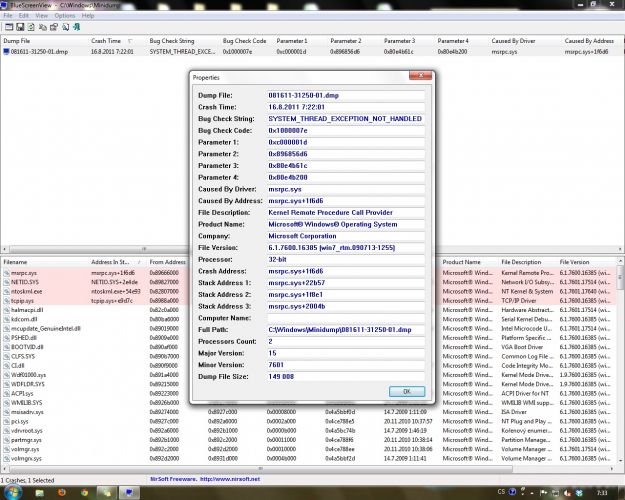Viewport: 625px width, 500px height.
Task: Click the file icon of the CLFS.SYS row
Action: (7, 356)
